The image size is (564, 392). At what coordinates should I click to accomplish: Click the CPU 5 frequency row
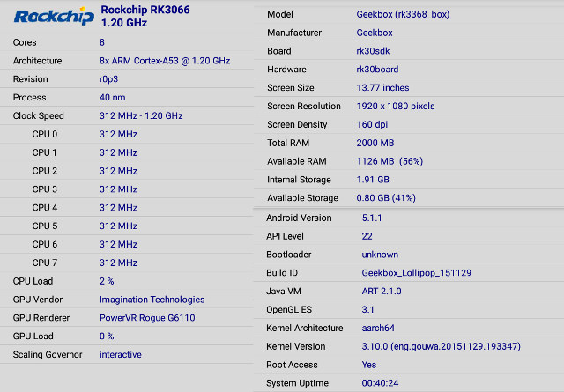127,226
